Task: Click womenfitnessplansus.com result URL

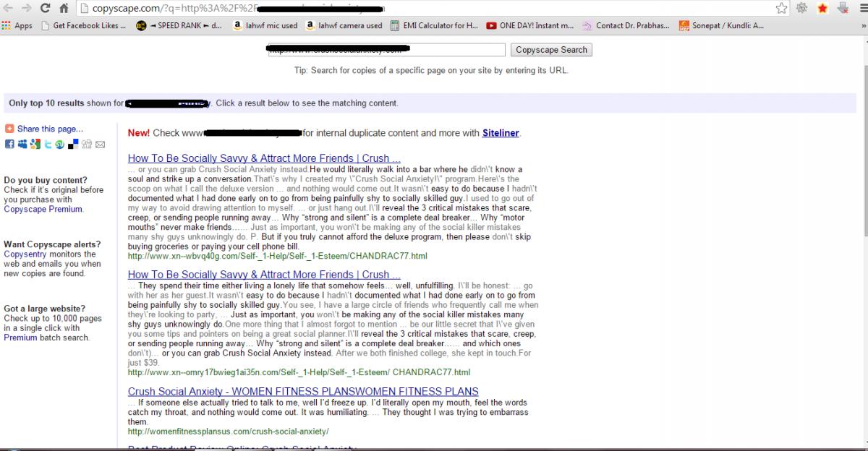Action: click(228, 431)
